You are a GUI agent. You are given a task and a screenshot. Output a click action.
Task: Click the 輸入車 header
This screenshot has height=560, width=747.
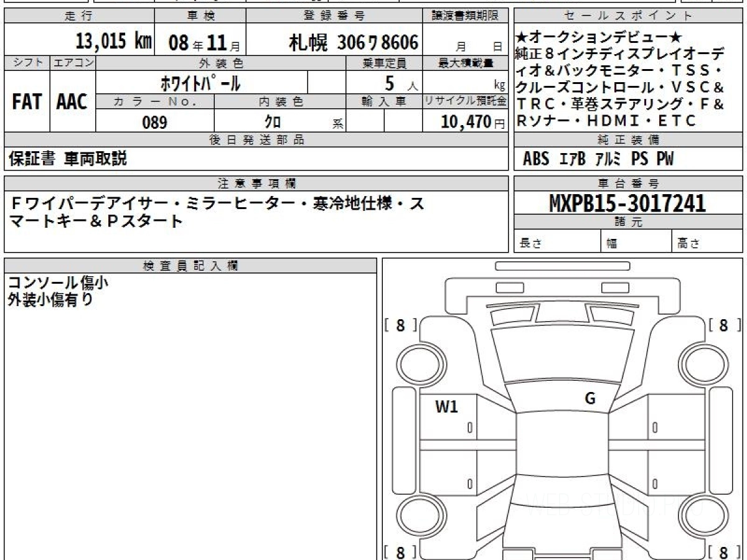point(384,101)
